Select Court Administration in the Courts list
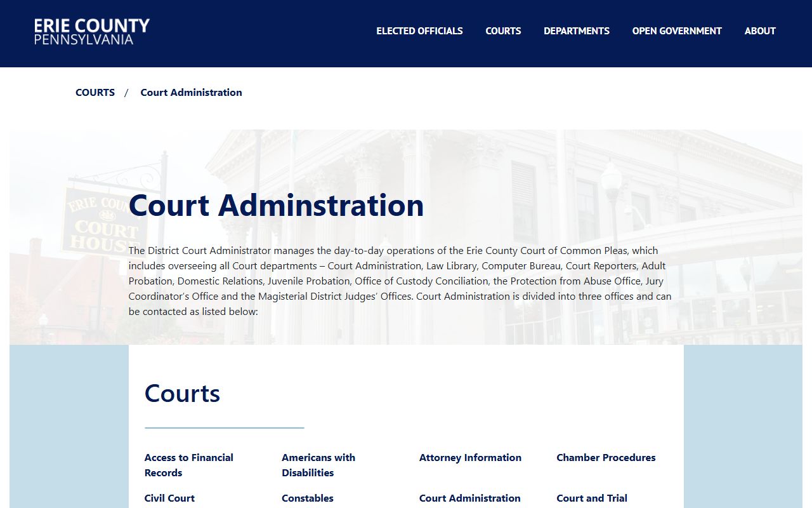The width and height of the screenshot is (812, 508). [x=469, y=498]
